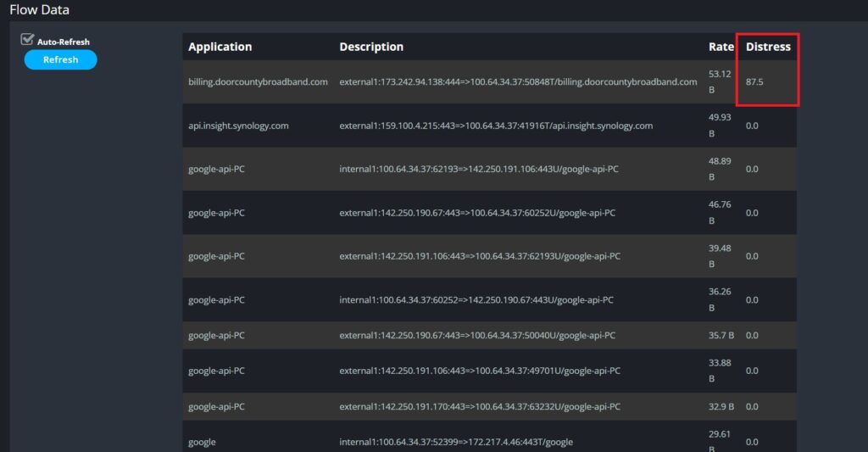Click the Rate column header
868x452 pixels.
tap(721, 47)
